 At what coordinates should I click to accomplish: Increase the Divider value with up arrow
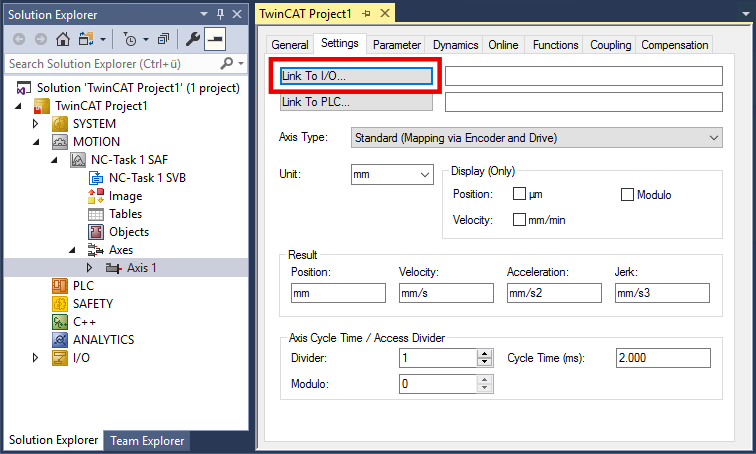coord(485,353)
